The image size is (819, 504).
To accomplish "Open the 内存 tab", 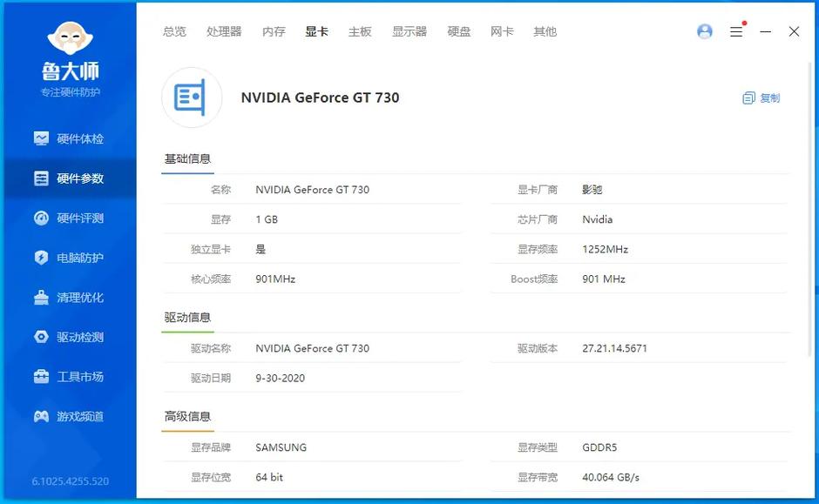I will click(x=274, y=31).
